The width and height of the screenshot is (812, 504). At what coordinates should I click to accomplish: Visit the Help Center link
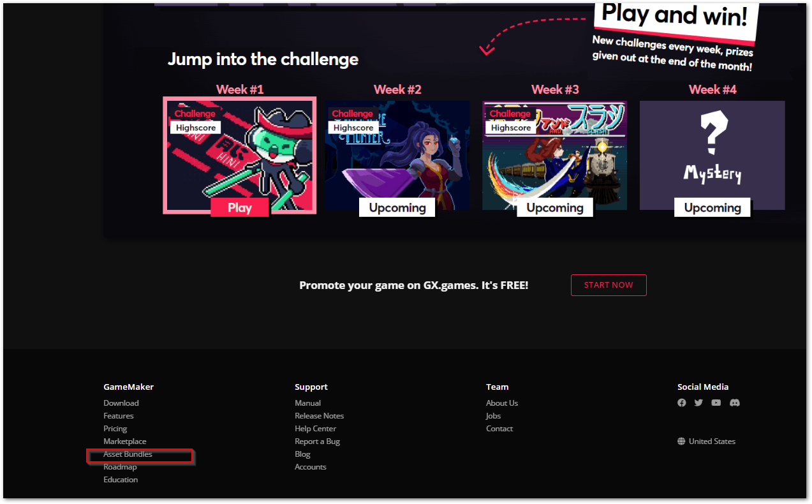316,429
